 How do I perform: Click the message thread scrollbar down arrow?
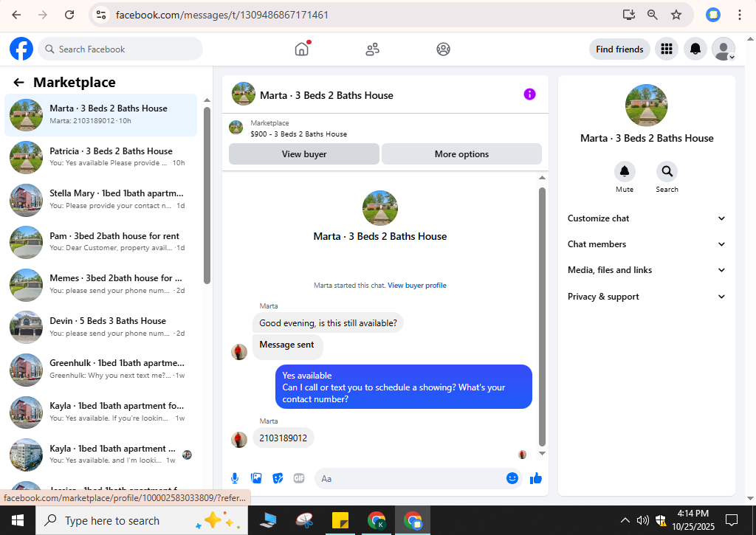coord(542,453)
